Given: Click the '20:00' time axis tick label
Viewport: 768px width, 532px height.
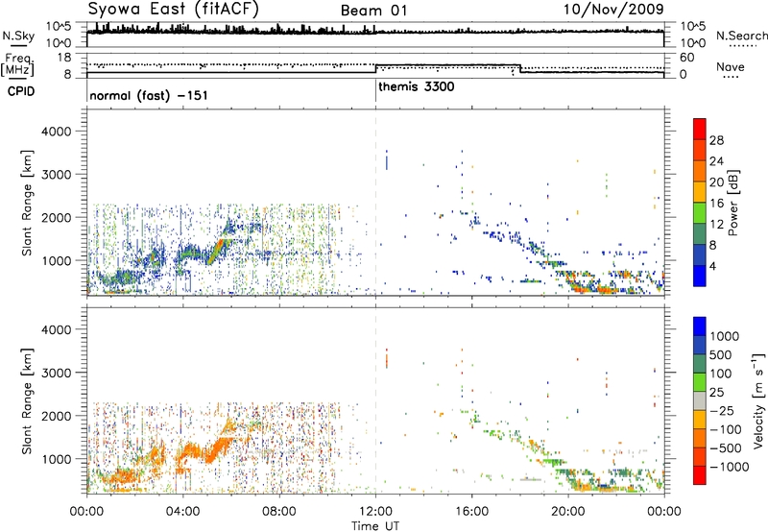Looking at the screenshot, I should pyautogui.click(x=567, y=511).
